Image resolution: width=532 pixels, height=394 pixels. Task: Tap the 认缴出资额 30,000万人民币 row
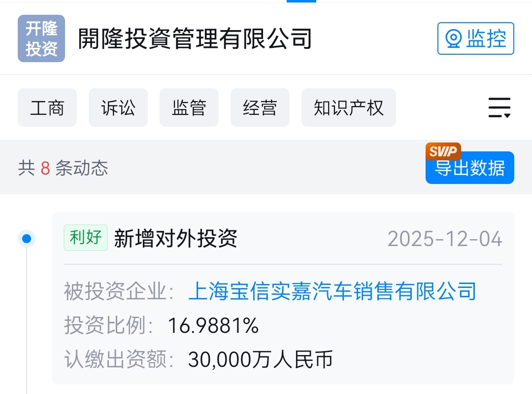(x=199, y=359)
